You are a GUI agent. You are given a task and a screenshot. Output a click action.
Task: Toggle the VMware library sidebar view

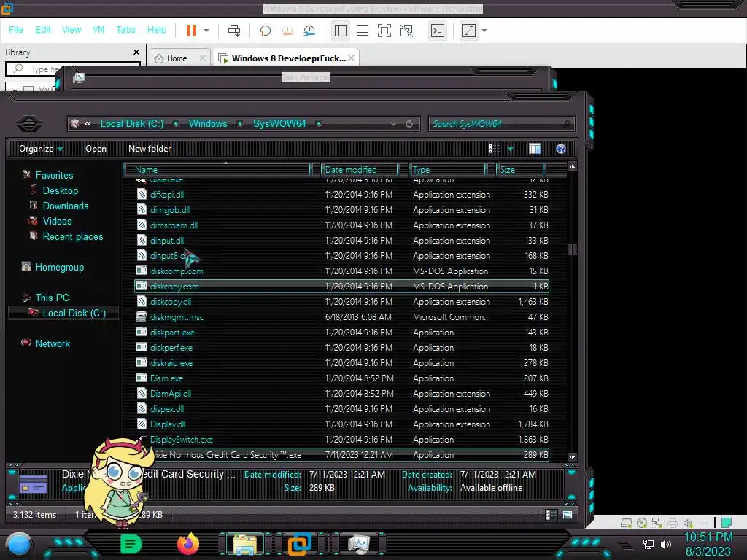pyautogui.click(x=341, y=31)
